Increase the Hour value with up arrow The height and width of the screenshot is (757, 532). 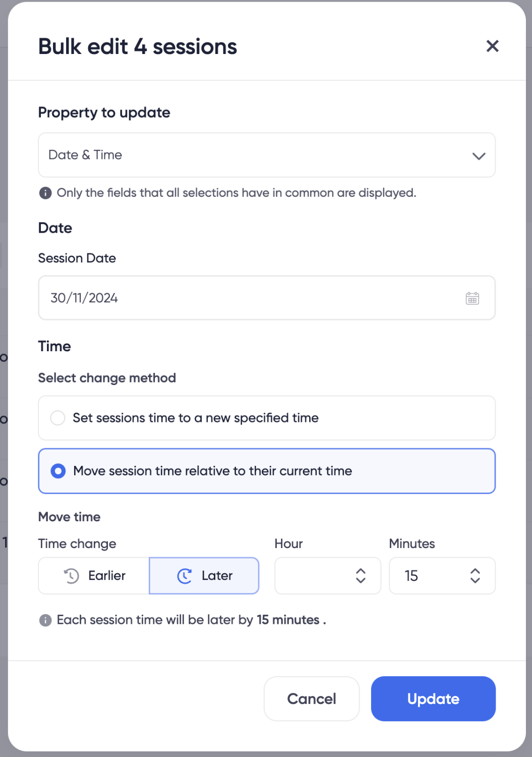361,571
